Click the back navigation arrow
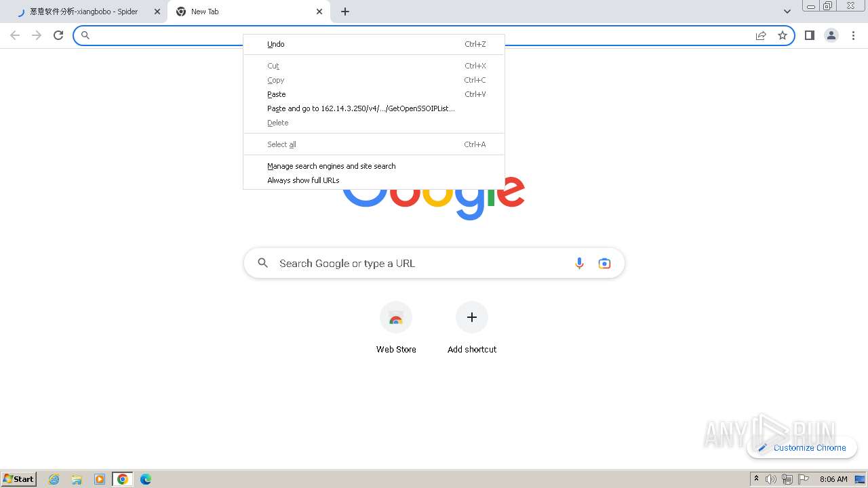 tap(15, 35)
